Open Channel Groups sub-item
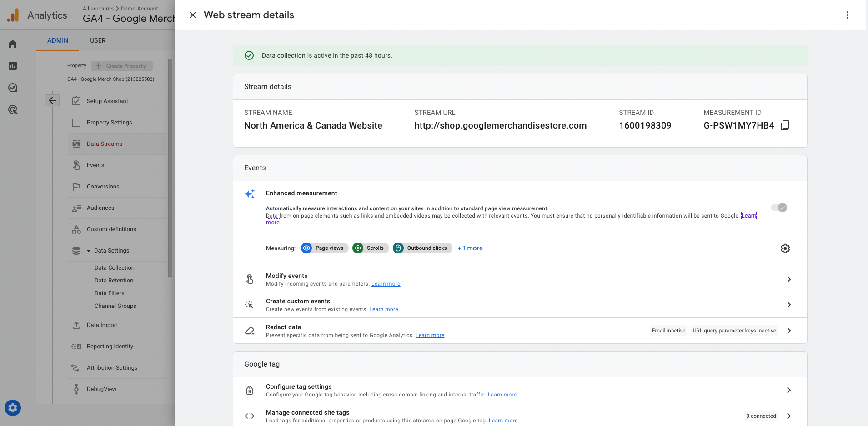 click(x=115, y=306)
